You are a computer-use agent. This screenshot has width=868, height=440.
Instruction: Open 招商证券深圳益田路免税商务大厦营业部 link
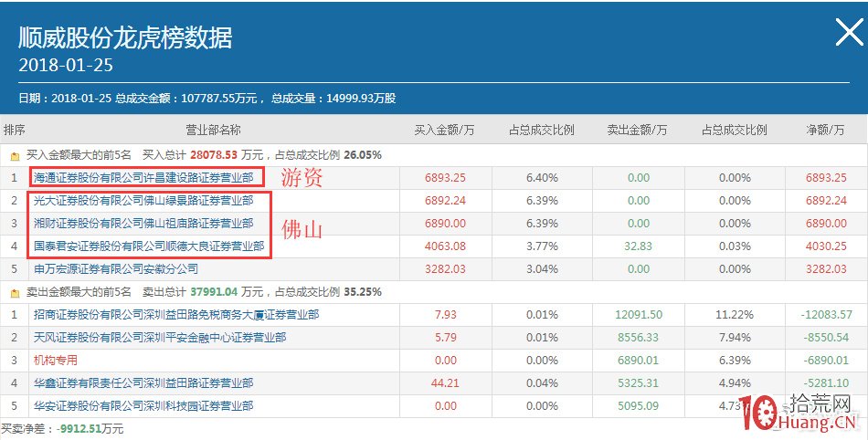[x=176, y=315]
